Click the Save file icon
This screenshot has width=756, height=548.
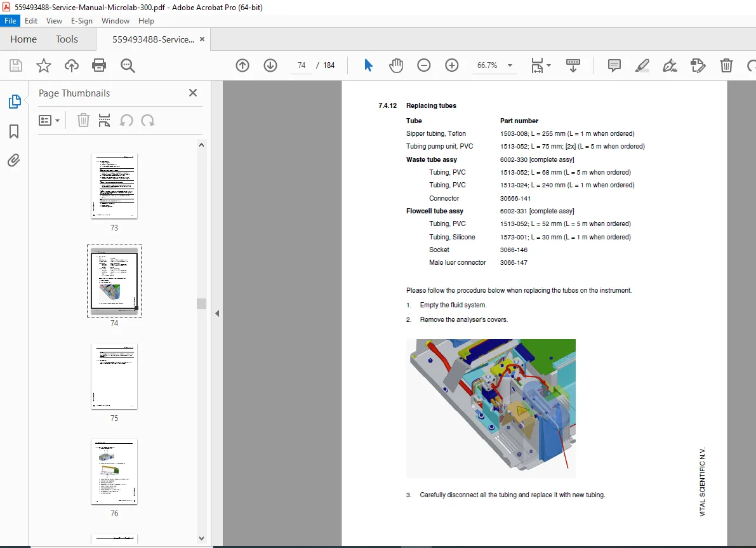pos(16,65)
